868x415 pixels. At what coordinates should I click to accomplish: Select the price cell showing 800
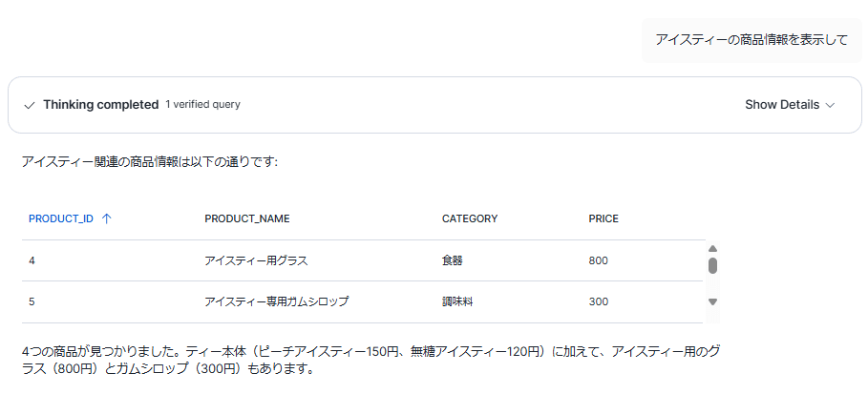599,260
